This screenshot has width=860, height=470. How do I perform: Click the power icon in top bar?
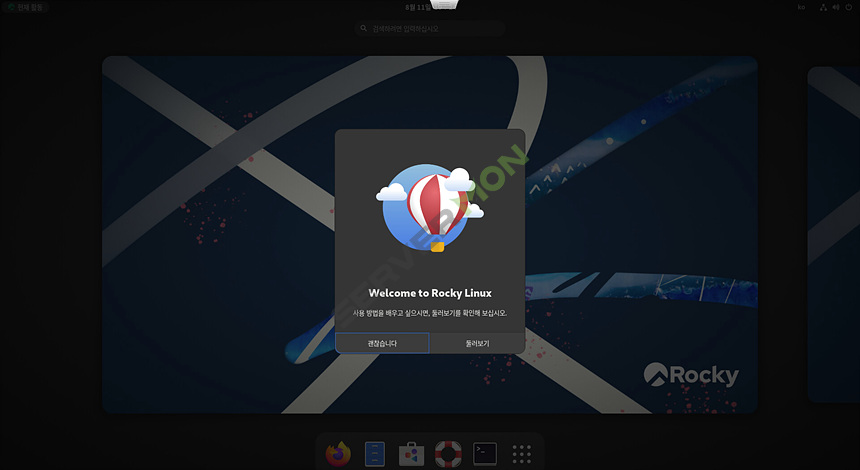click(x=848, y=7)
